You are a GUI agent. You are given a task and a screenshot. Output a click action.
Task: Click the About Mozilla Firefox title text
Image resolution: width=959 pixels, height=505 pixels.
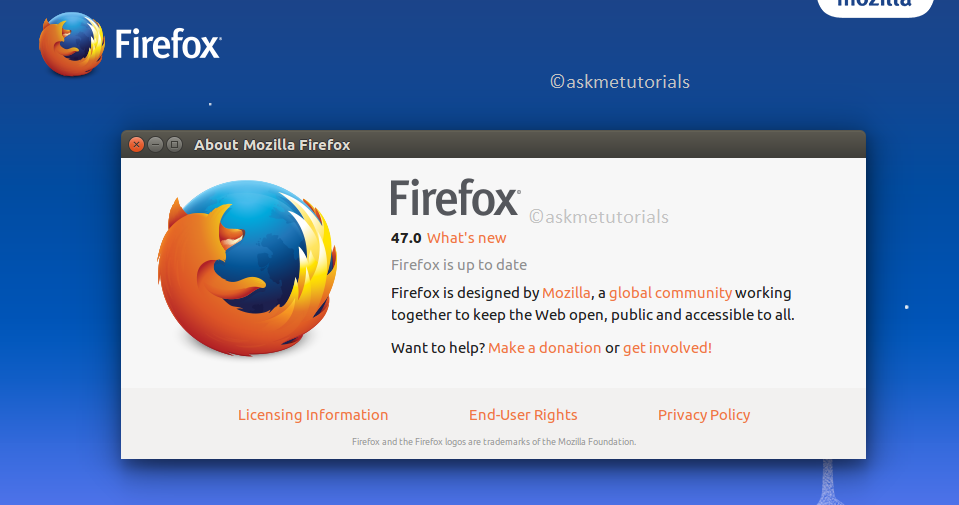click(x=272, y=145)
